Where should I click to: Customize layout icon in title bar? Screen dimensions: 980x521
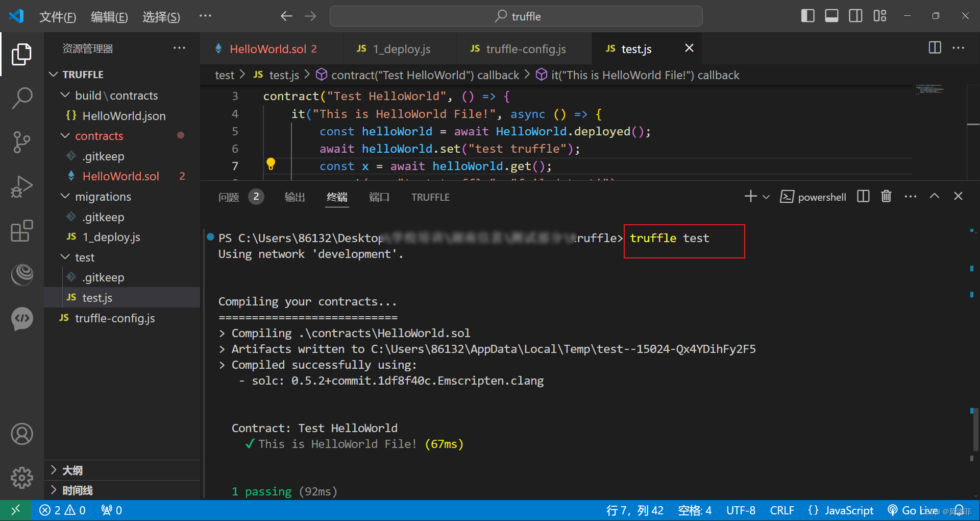point(879,16)
